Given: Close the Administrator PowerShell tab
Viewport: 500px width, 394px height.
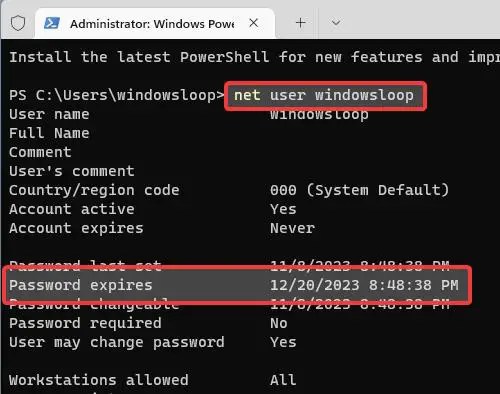Looking at the screenshot, I should (x=254, y=23).
